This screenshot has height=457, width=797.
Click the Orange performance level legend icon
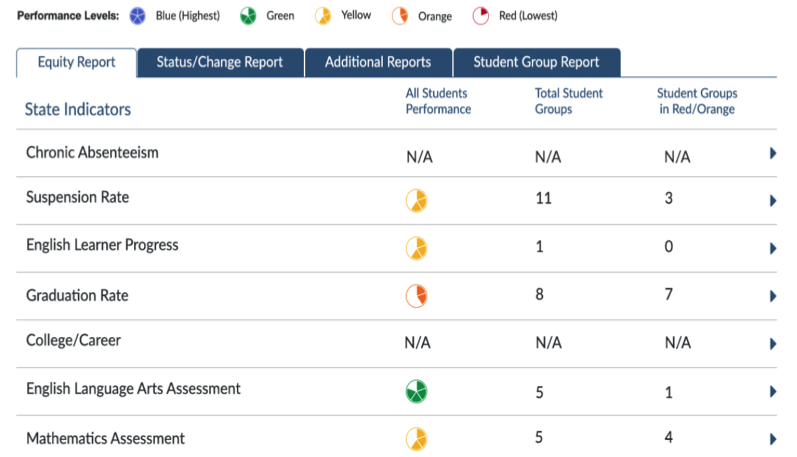[x=400, y=16]
